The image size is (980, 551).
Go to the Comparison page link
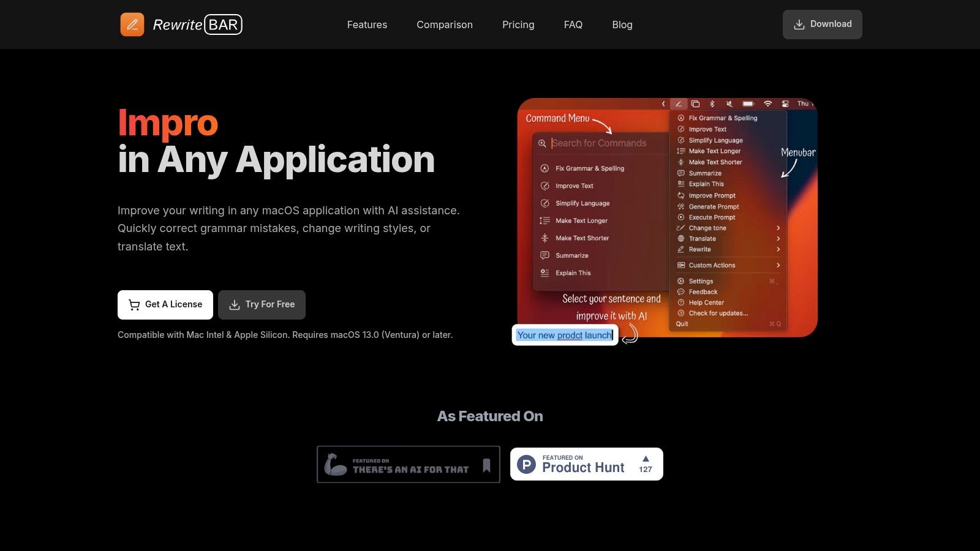(445, 24)
